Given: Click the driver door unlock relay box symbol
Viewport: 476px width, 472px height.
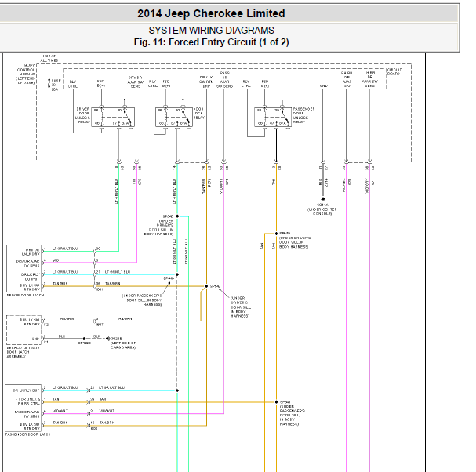Looking at the screenshot, I should [x=113, y=117].
